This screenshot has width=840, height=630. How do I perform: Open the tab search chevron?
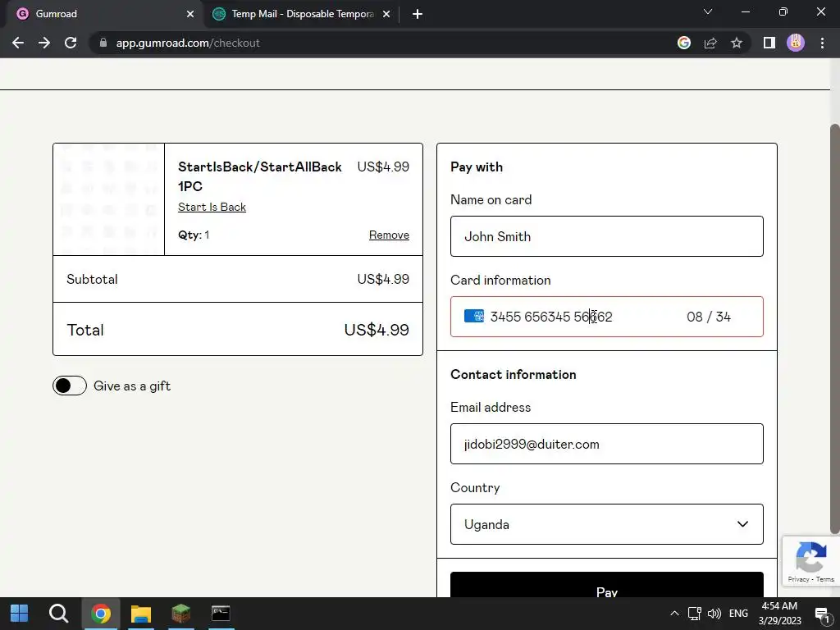click(708, 11)
